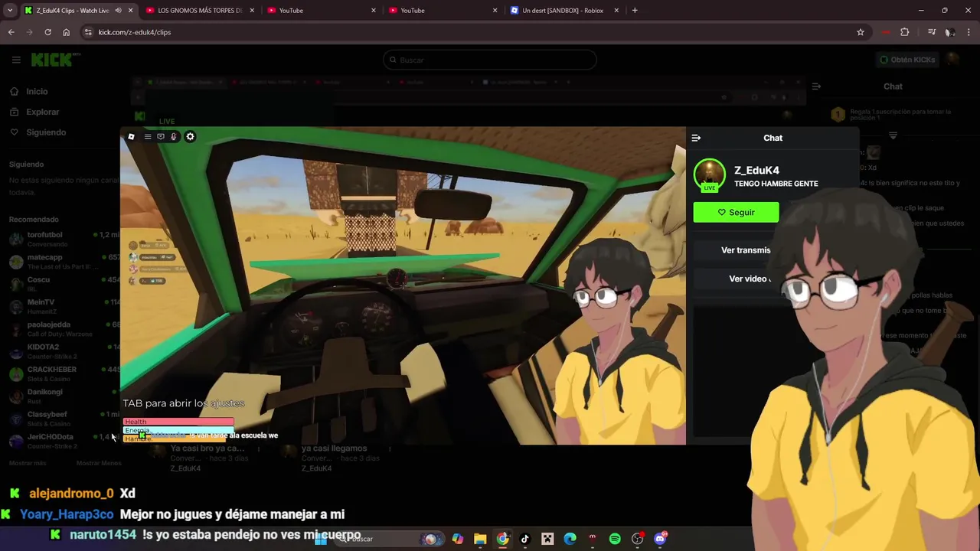Image resolution: width=980 pixels, height=551 pixels.
Task: Open the tab search dropdown arrow
Action: (x=10, y=10)
